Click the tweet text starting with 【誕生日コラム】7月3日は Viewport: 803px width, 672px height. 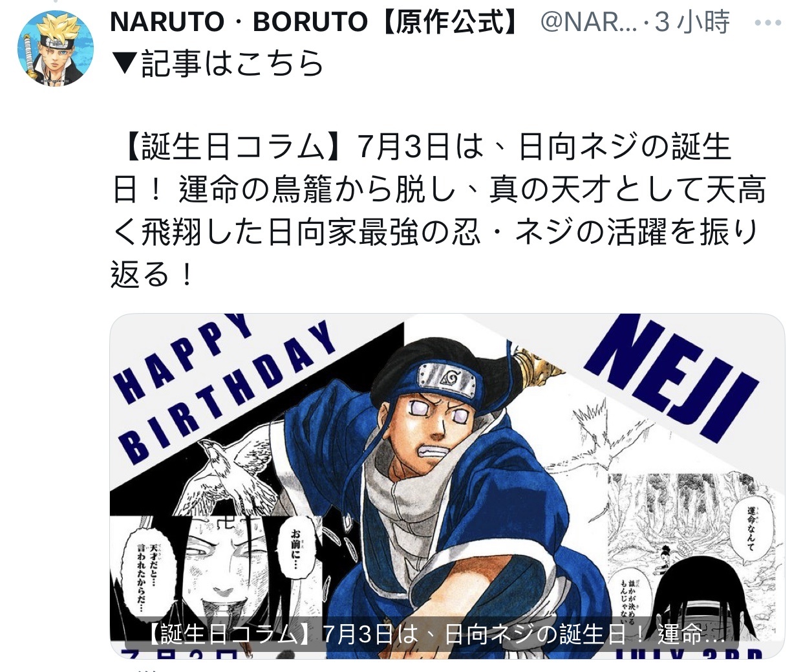438,211
